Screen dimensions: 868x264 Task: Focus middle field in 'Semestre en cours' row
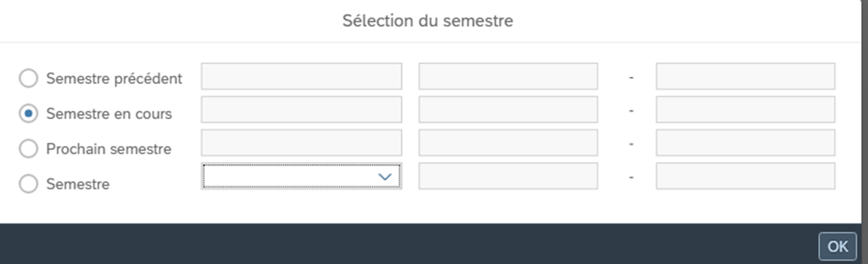pos(508,110)
